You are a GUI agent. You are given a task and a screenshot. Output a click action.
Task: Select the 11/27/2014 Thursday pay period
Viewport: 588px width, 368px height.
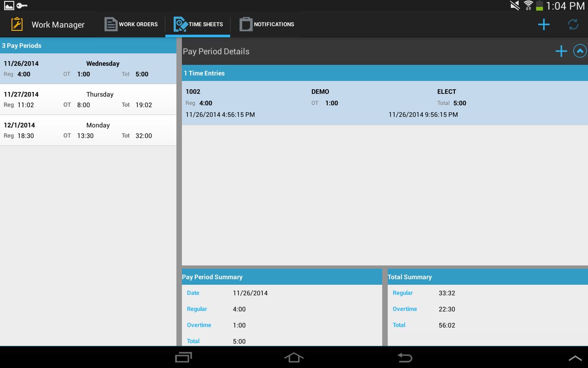coord(88,99)
